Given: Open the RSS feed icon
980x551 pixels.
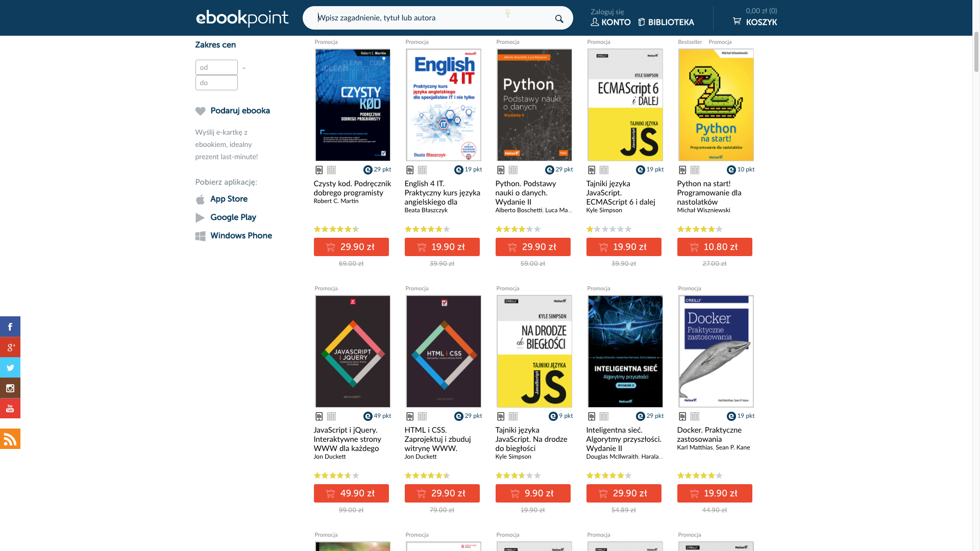Looking at the screenshot, I should pyautogui.click(x=10, y=439).
